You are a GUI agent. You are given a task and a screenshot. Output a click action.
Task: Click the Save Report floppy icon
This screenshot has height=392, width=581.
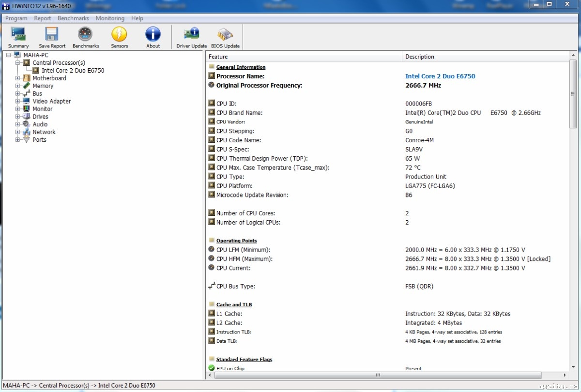click(x=52, y=37)
